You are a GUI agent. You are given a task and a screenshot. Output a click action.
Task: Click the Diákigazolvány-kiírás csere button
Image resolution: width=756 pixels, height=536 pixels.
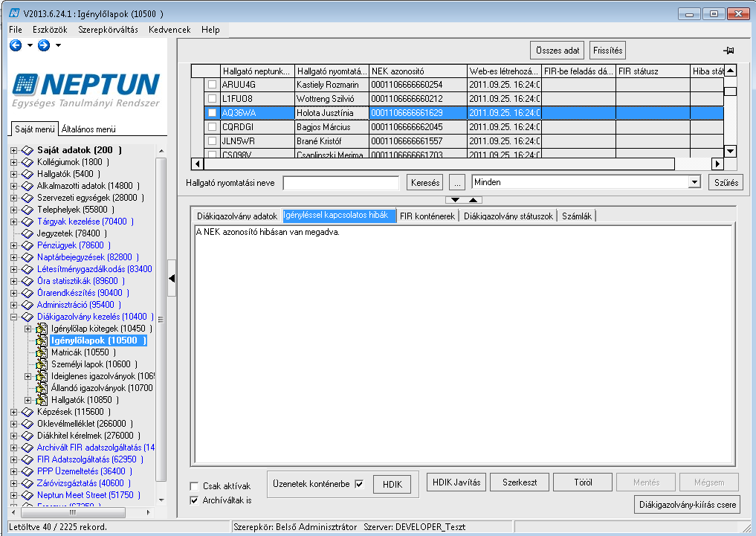pos(688,505)
